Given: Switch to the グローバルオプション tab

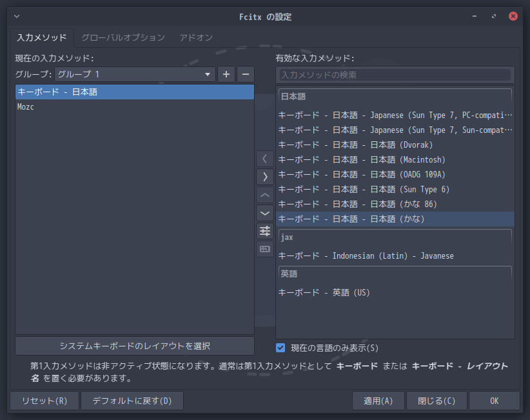Looking at the screenshot, I should tap(123, 37).
